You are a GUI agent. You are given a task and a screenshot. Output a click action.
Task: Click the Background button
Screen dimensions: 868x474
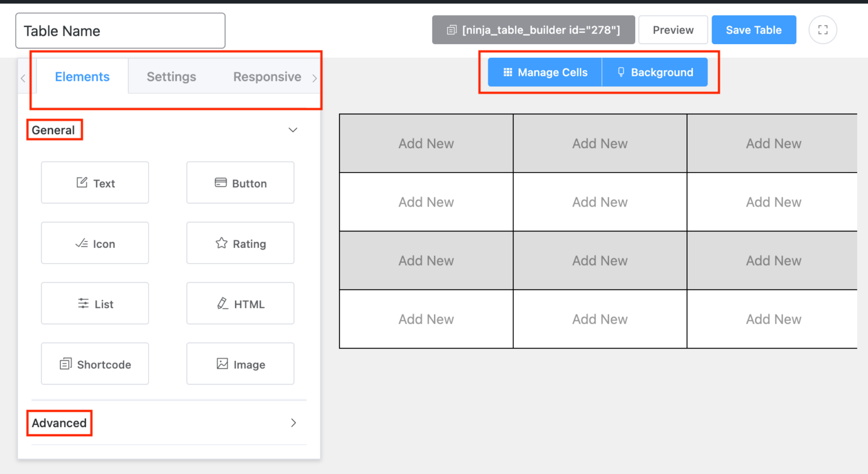pos(655,72)
